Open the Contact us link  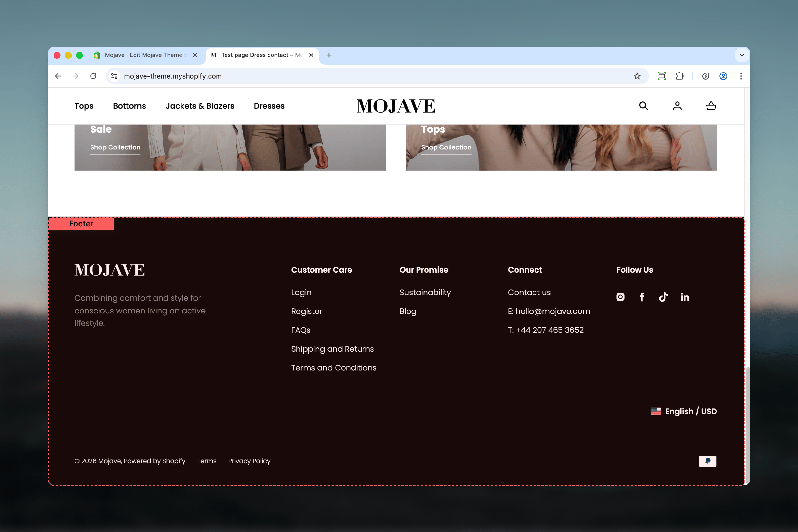click(529, 293)
